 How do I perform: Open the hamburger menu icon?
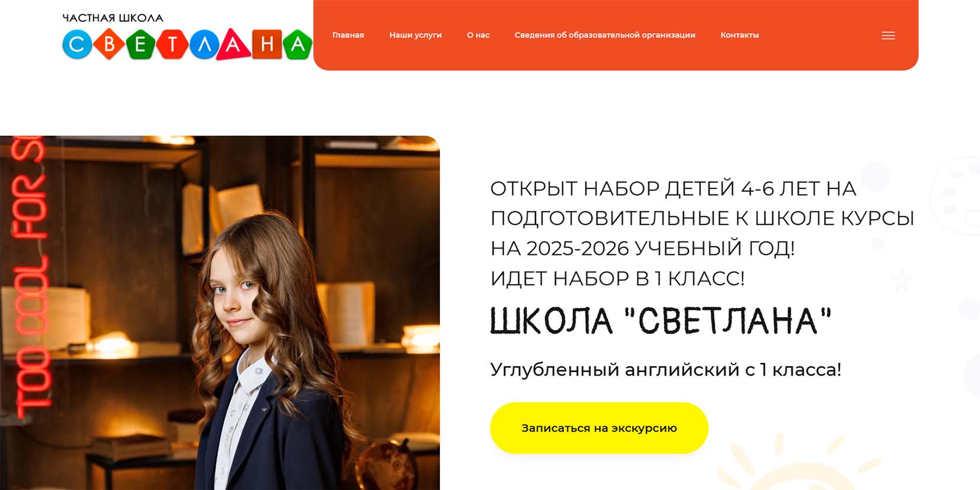888,35
